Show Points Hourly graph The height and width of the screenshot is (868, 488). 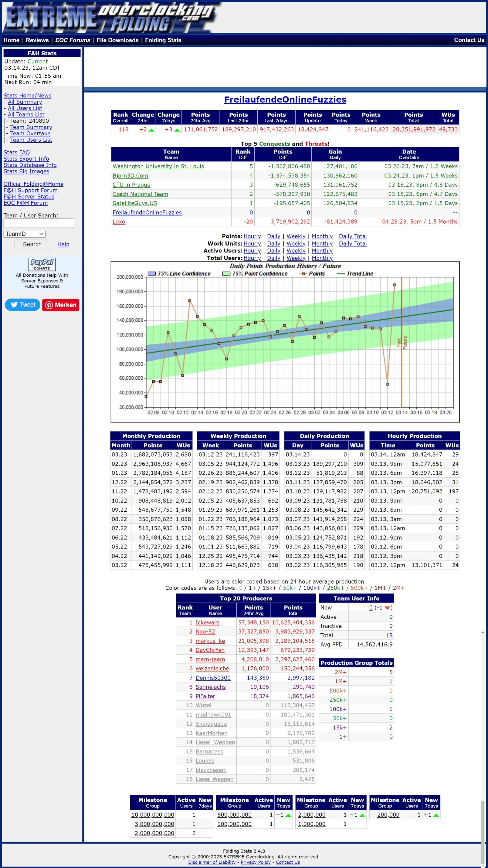coord(252,237)
